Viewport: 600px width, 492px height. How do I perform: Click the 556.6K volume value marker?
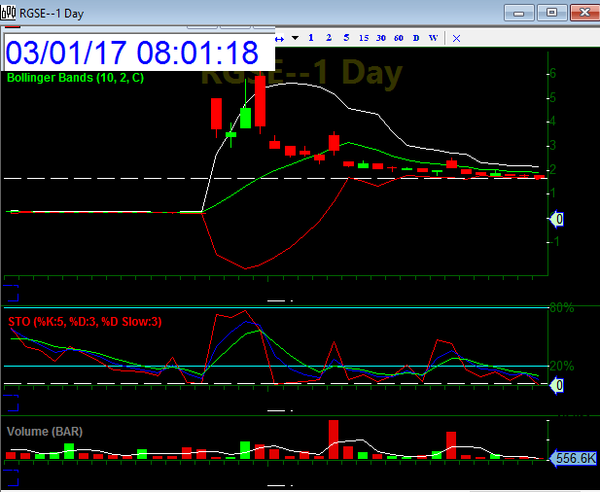(575, 458)
